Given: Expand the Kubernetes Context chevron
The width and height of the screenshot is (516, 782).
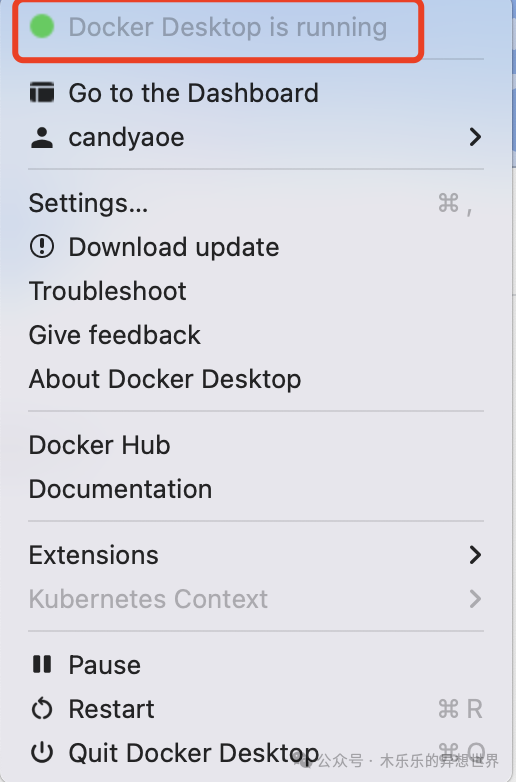Looking at the screenshot, I should pyautogui.click(x=475, y=598).
